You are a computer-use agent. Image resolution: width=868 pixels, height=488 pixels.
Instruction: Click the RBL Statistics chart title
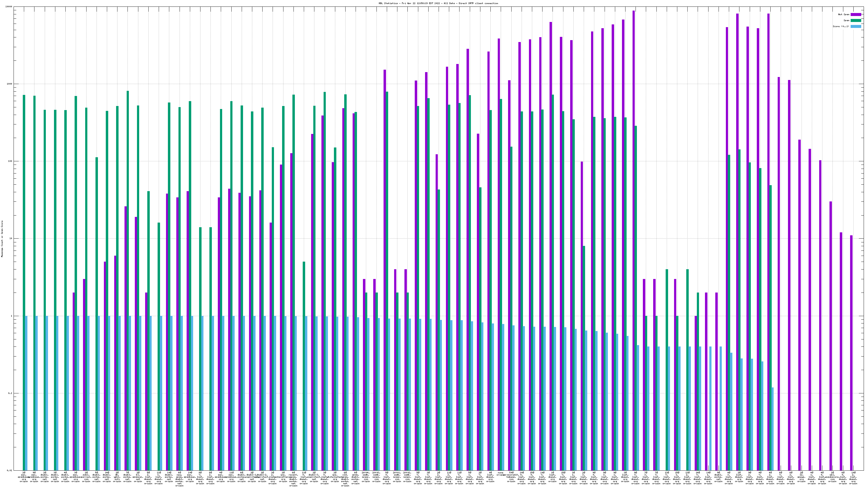[x=438, y=3]
